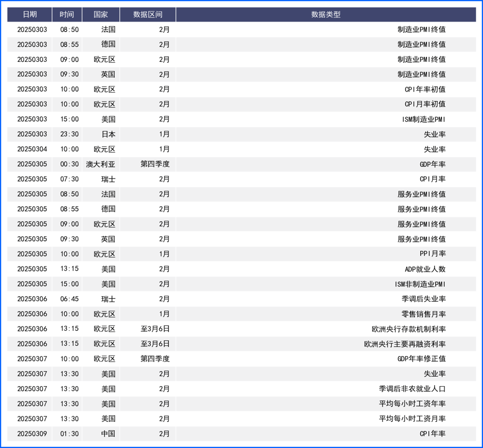Click the time 00:30 in Australia's row
This screenshot has height=448, width=483.
click(x=69, y=164)
